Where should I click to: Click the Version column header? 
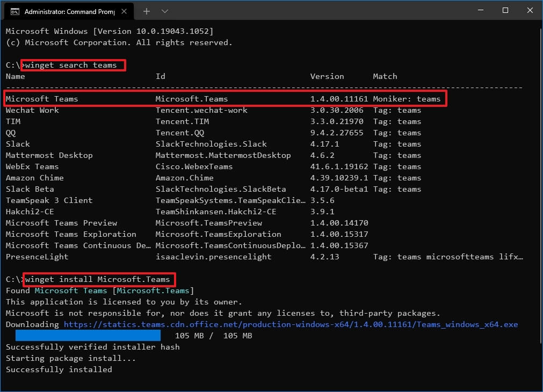click(x=327, y=76)
